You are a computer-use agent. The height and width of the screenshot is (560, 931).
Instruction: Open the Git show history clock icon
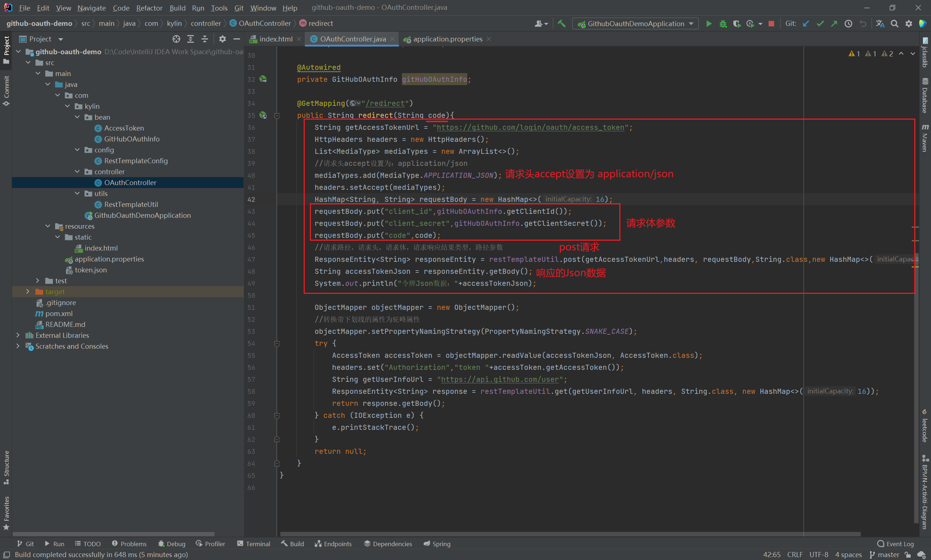click(x=848, y=24)
